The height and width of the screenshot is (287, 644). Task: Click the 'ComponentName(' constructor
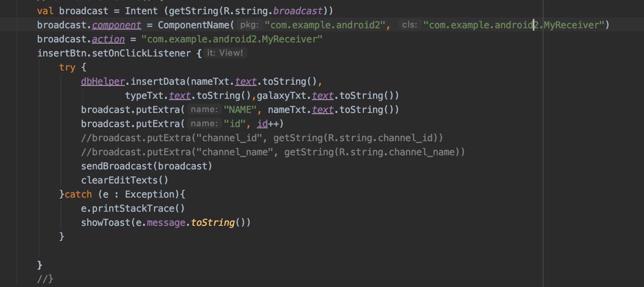click(196, 25)
